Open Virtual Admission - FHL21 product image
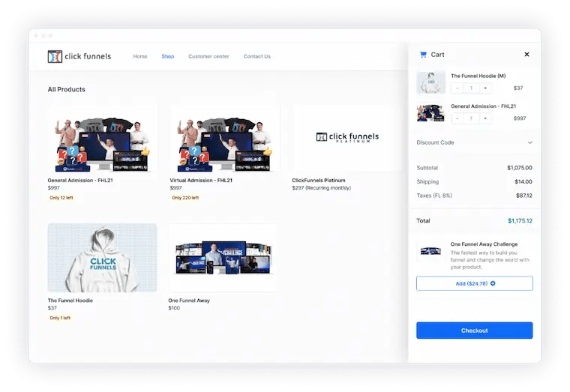The width and height of the screenshot is (570, 392). click(225, 139)
